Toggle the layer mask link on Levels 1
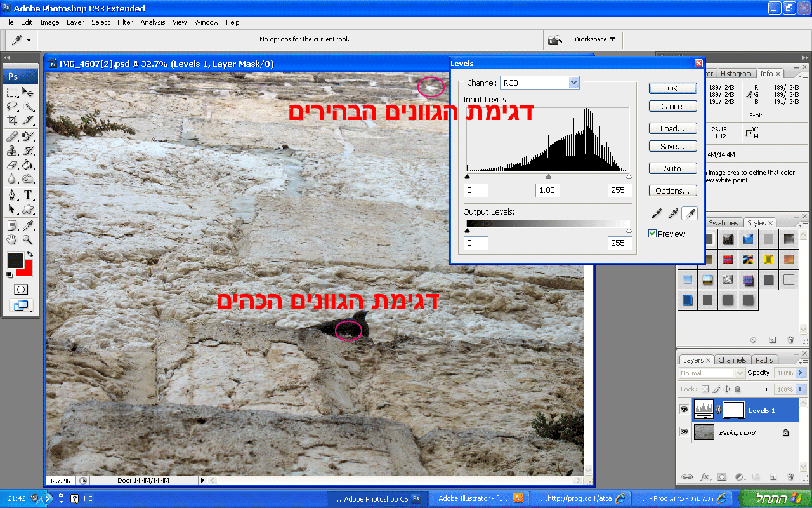812x508 pixels. tap(718, 410)
